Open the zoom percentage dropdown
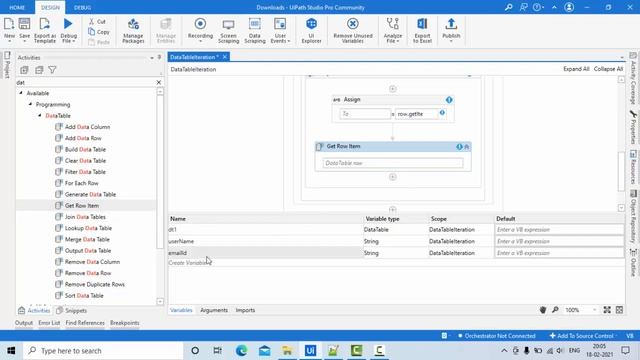This screenshot has width=640, height=360. pyautogui.click(x=594, y=310)
